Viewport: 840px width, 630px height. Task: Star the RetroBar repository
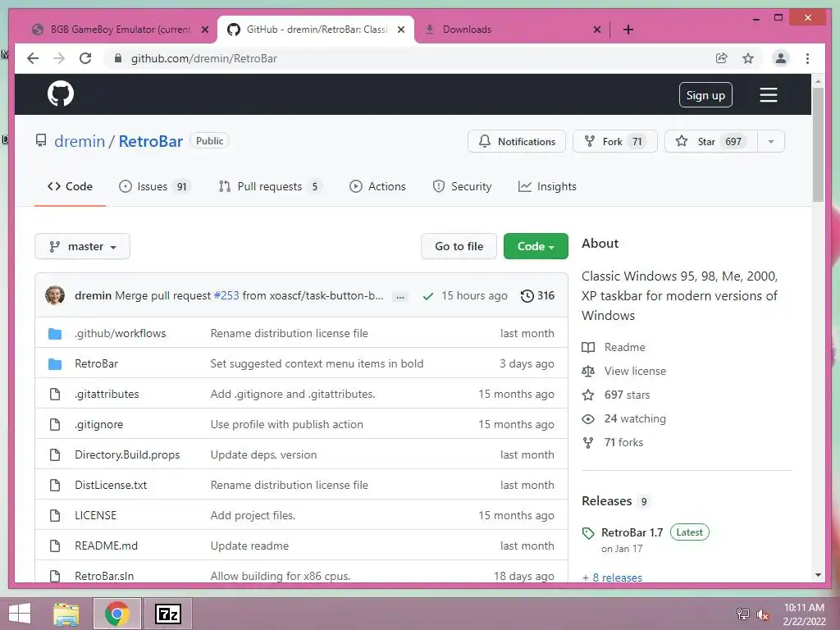pos(710,141)
